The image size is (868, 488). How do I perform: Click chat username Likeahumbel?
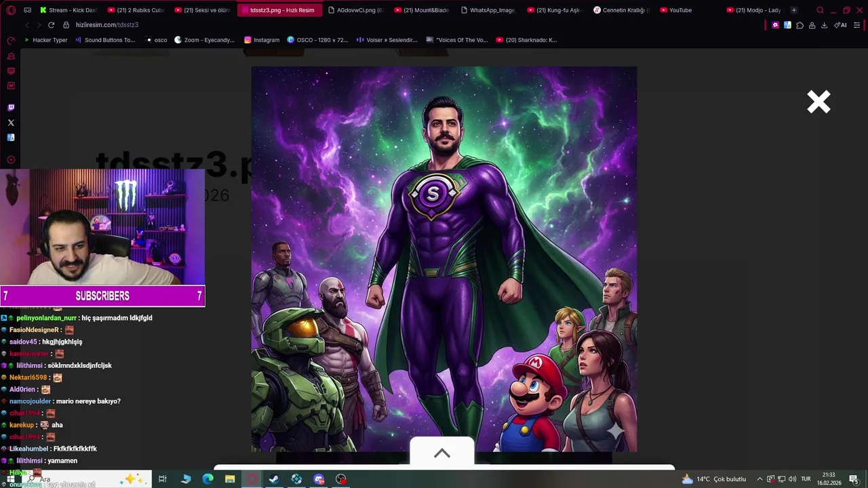(29, 449)
